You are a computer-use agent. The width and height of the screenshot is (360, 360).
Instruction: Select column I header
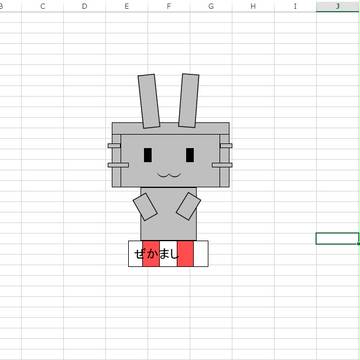pos(295,6)
